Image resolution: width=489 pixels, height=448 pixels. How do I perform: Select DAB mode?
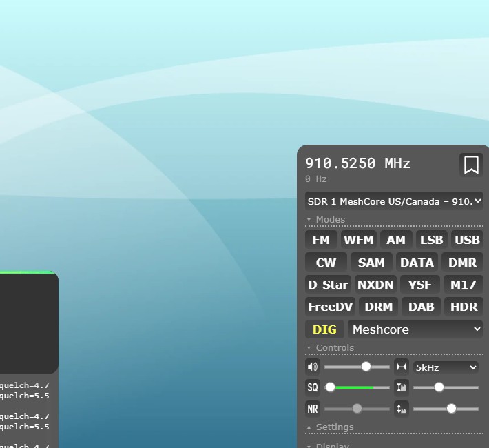coord(422,307)
